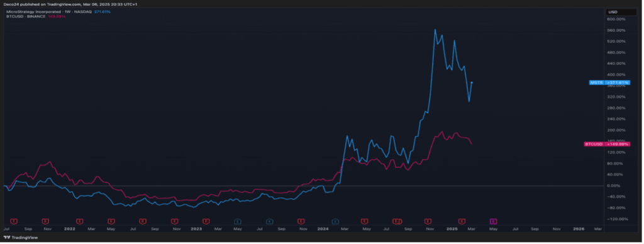Click the 2026 year label on time axis
This screenshot has width=644, height=244.
coord(579,228)
